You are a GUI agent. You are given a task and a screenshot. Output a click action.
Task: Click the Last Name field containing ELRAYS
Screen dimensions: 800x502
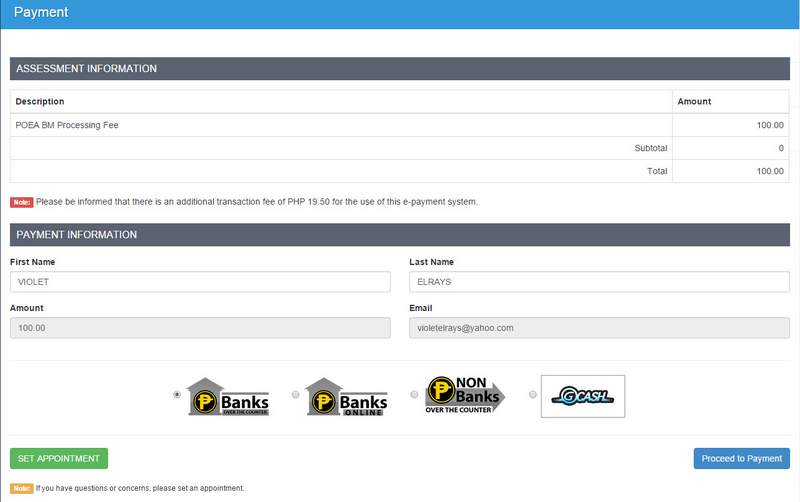(x=599, y=282)
